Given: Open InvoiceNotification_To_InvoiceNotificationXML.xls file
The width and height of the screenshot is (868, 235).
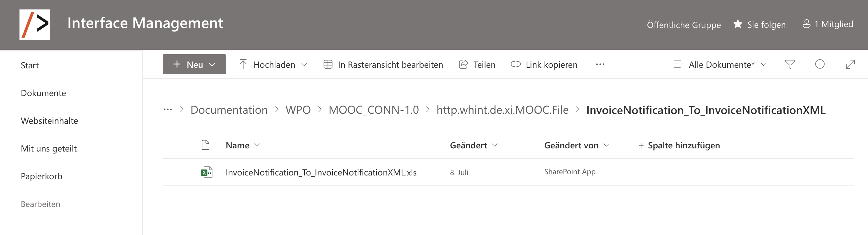Looking at the screenshot, I should (x=321, y=172).
